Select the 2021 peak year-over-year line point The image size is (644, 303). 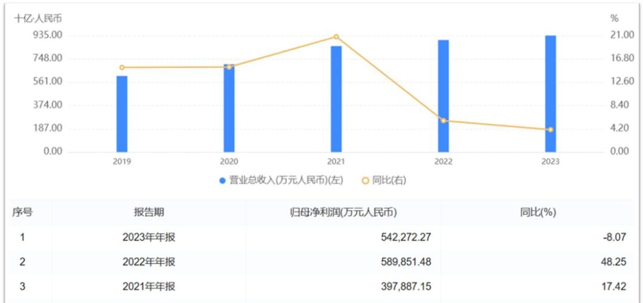[336, 37]
